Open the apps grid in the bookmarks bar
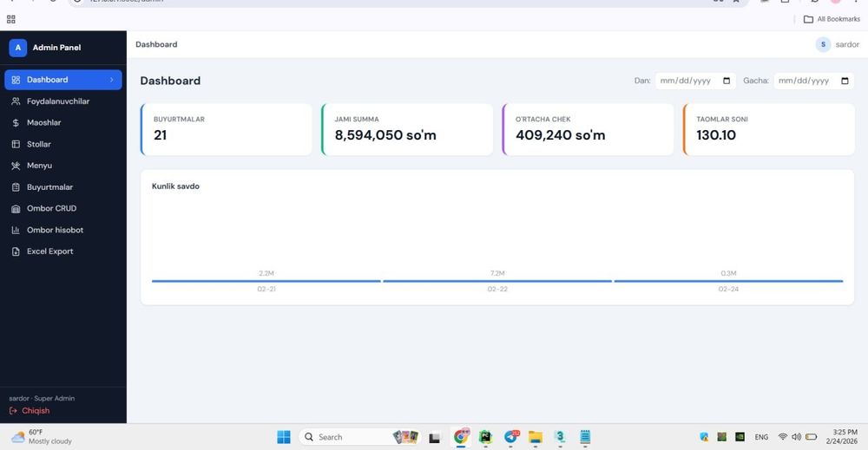This screenshot has width=868, height=450. [11, 19]
